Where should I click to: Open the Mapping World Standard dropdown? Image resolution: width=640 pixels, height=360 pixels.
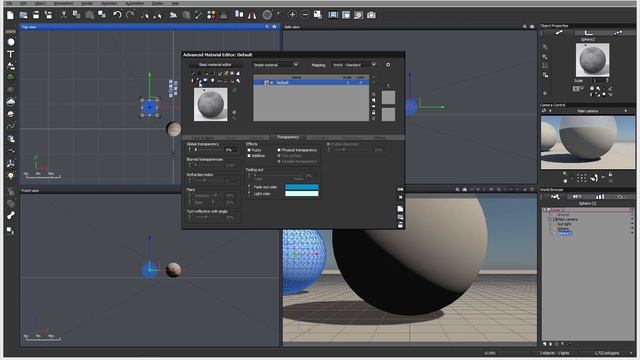point(353,65)
